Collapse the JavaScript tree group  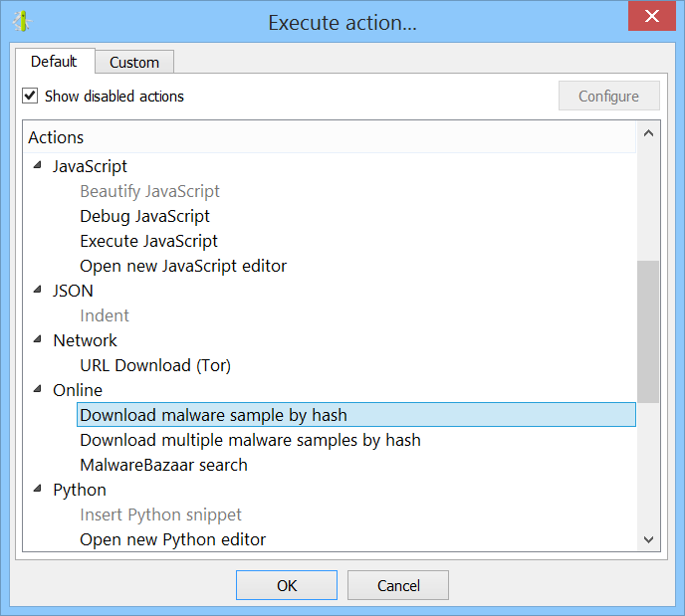tap(38, 165)
